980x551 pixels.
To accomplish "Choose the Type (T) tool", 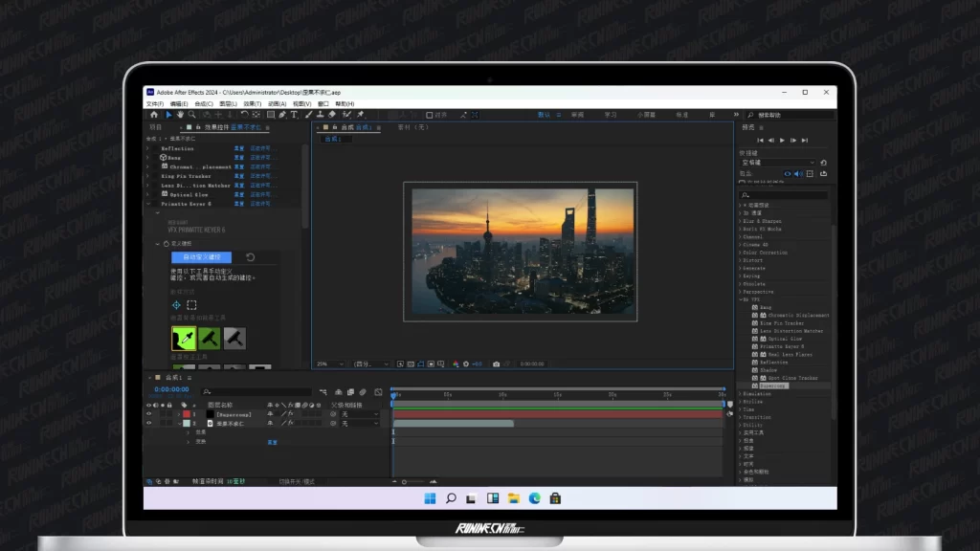I will coord(294,115).
